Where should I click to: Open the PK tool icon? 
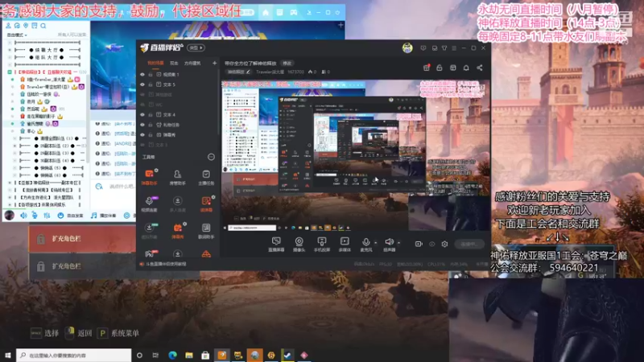click(150, 253)
